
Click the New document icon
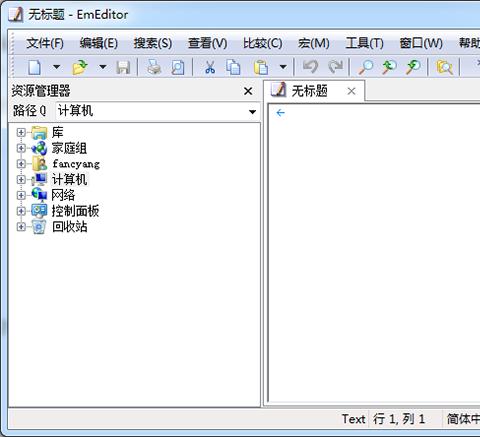tap(34, 67)
